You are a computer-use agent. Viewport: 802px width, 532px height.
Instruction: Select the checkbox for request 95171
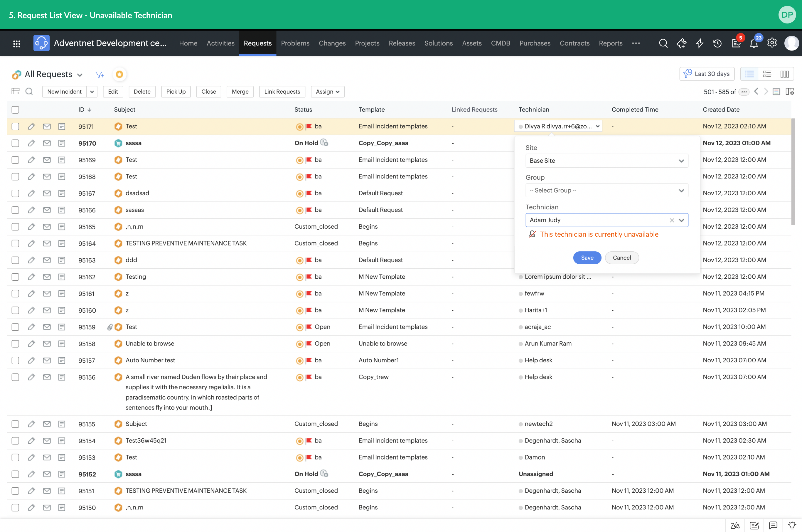point(15,127)
